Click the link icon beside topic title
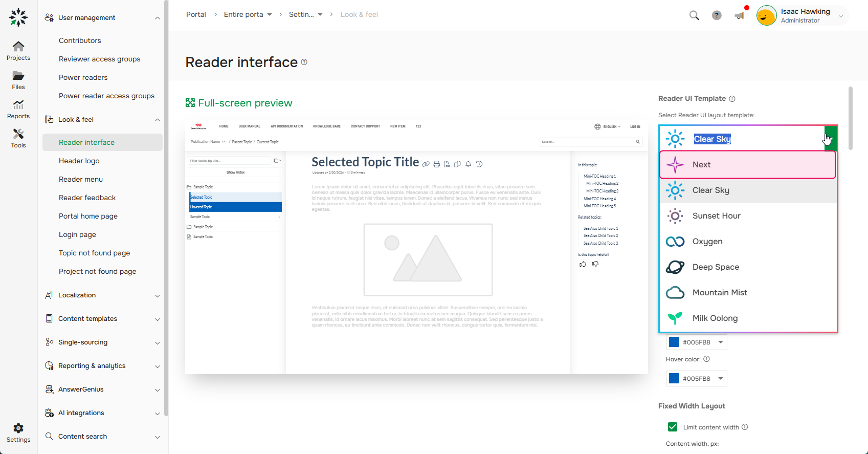Viewport: 868px width, 454px height. pos(426,164)
